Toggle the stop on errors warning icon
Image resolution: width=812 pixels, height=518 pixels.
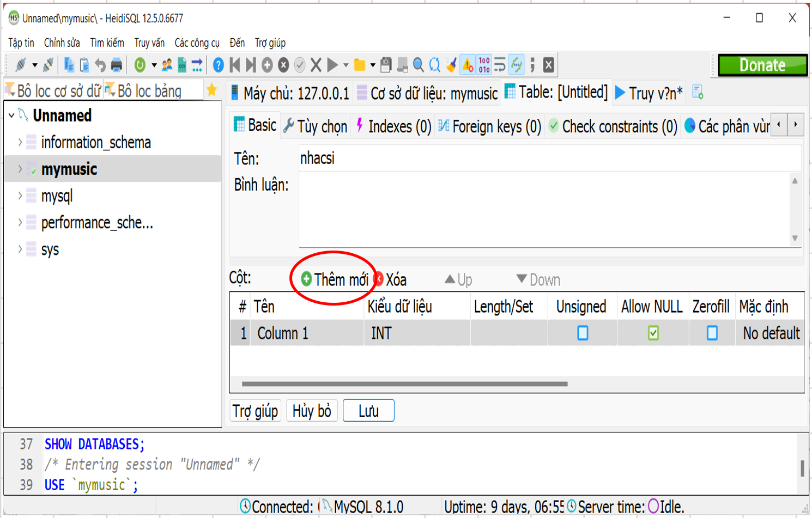(x=468, y=65)
